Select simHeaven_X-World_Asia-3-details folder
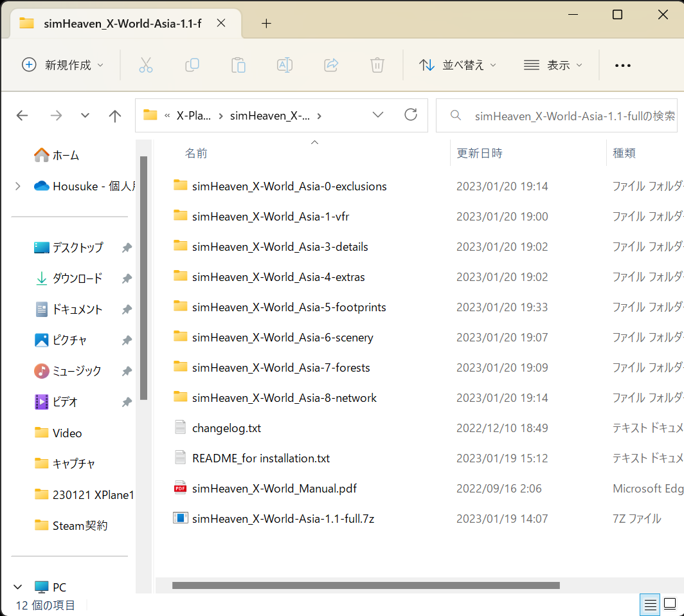Viewport: 684px width, 616px height. (280, 246)
